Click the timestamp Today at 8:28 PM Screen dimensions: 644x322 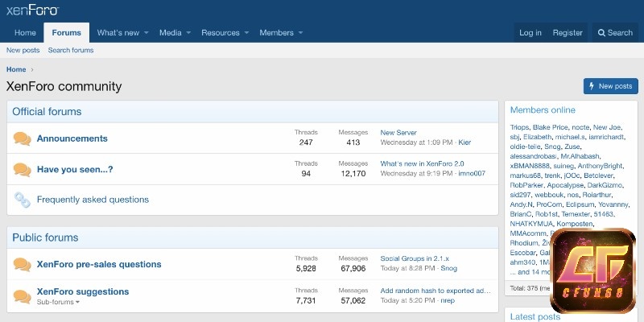tap(407, 269)
